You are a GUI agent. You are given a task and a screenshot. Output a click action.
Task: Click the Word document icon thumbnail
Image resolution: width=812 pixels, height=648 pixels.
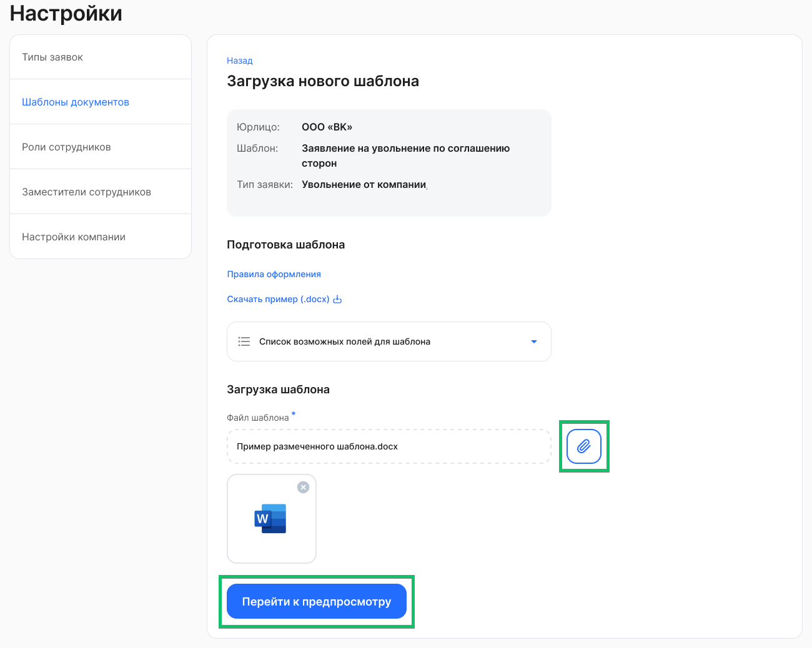pyautogui.click(x=270, y=518)
